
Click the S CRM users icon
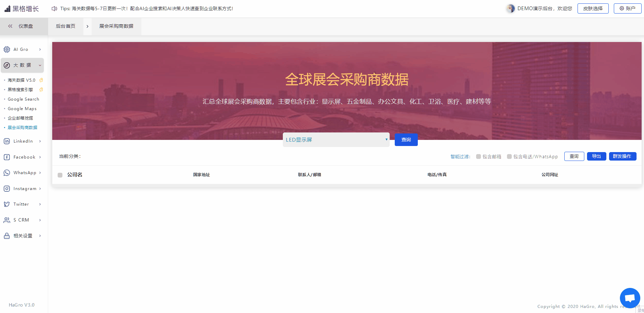pyautogui.click(x=7, y=220)
